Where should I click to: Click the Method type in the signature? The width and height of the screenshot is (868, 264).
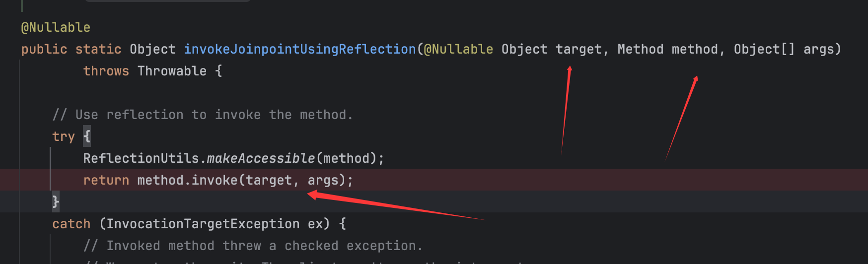[x=640, y=49]
